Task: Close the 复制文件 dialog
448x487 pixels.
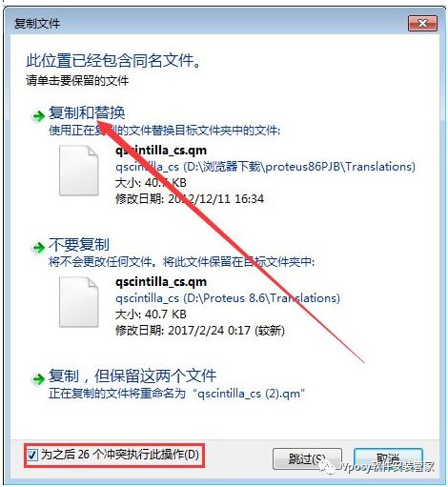Action: (422, 24)
